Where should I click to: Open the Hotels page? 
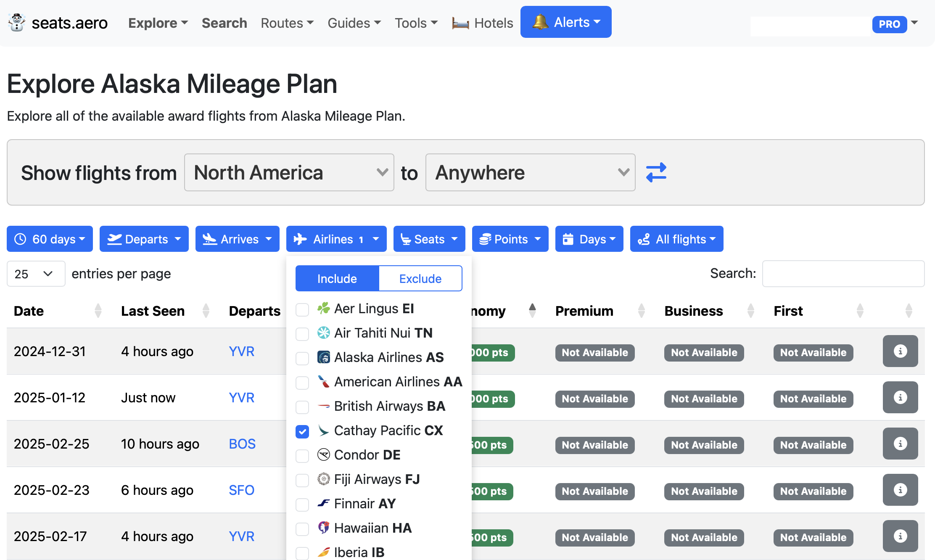(x=483, y=23)
